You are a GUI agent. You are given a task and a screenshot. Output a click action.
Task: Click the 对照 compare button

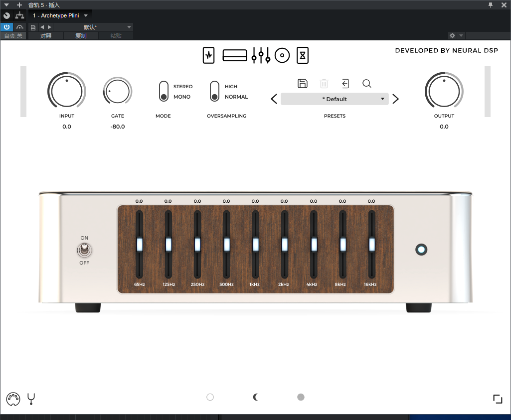pos(46,36)
